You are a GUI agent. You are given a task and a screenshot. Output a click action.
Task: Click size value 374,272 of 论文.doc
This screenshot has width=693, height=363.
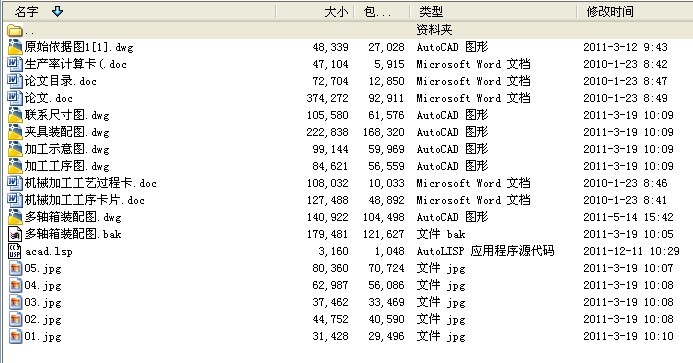point(327,98)
